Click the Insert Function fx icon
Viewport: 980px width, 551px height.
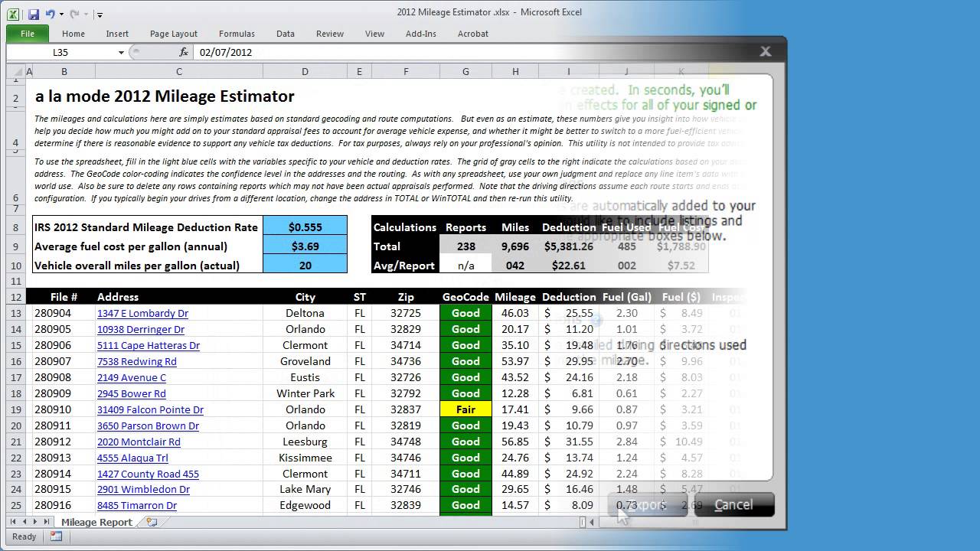184,53
